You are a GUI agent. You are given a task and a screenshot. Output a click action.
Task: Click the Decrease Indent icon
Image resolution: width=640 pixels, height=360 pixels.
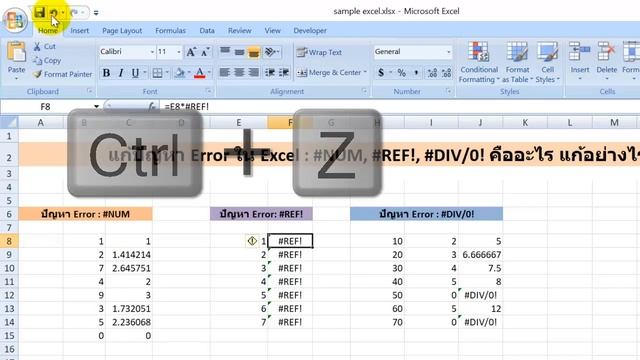tap(269, 73)
